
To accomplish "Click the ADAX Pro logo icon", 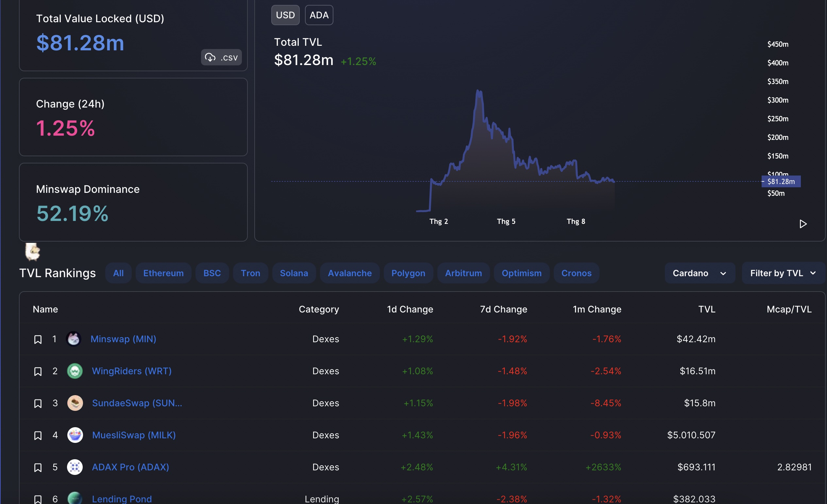I will tap(75, 467).
